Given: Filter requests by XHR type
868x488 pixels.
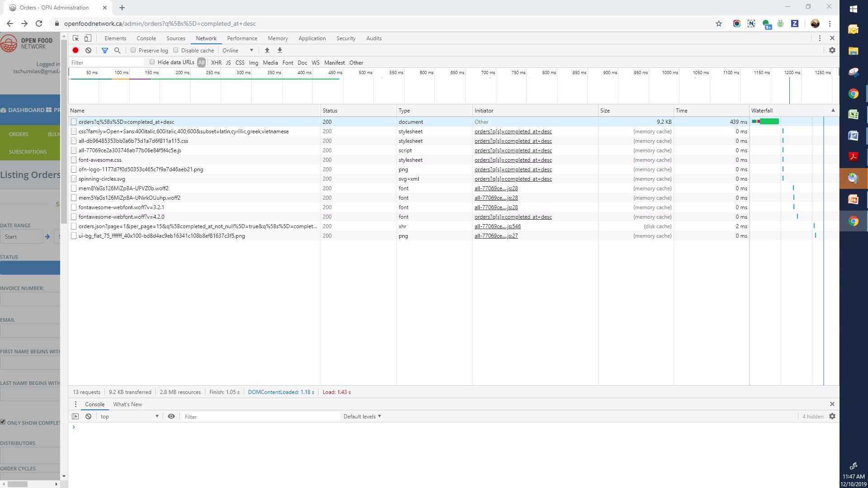Looking at the screenshot, I should pyautogui.click(x=216, y=63).
